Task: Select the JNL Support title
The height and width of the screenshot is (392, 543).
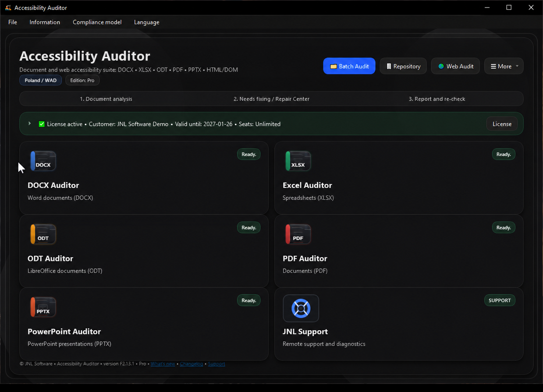Action: [x=305, y=331]
